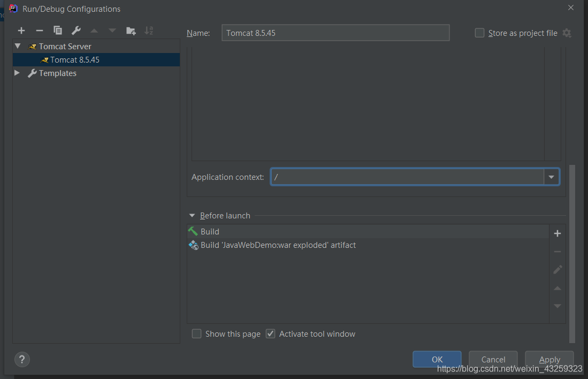Copy the selected configuration

(57, 31)
